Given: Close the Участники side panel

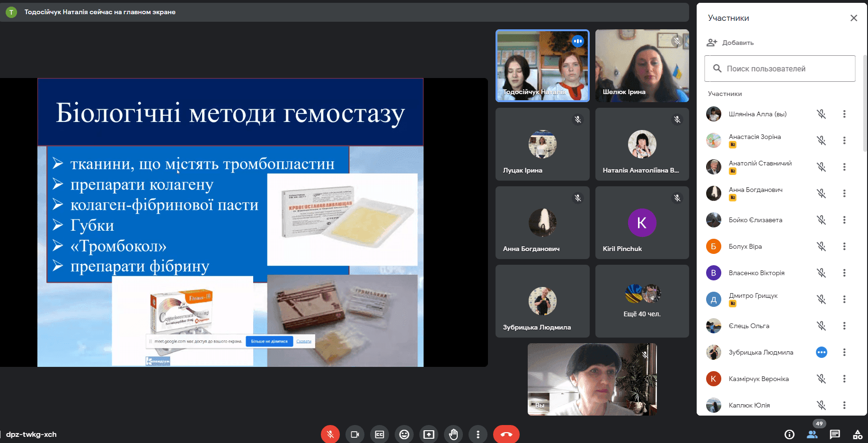Looking at the screenshot, I should pyautogui.click(x=854, y=18).
